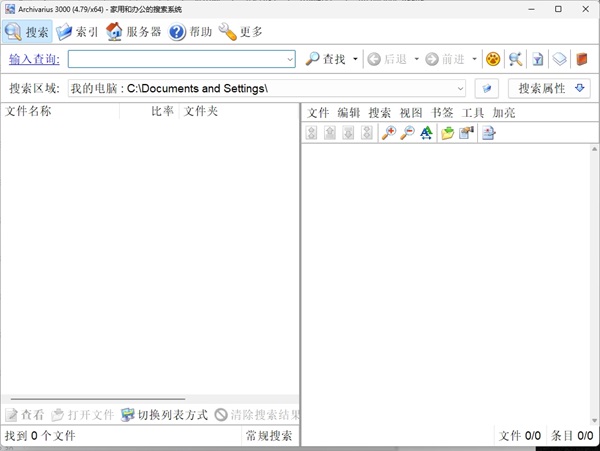The width and height of the screenshot is (600, 451).
Task: Open the 文件 menu in preview pane
Action: (318, 113)
